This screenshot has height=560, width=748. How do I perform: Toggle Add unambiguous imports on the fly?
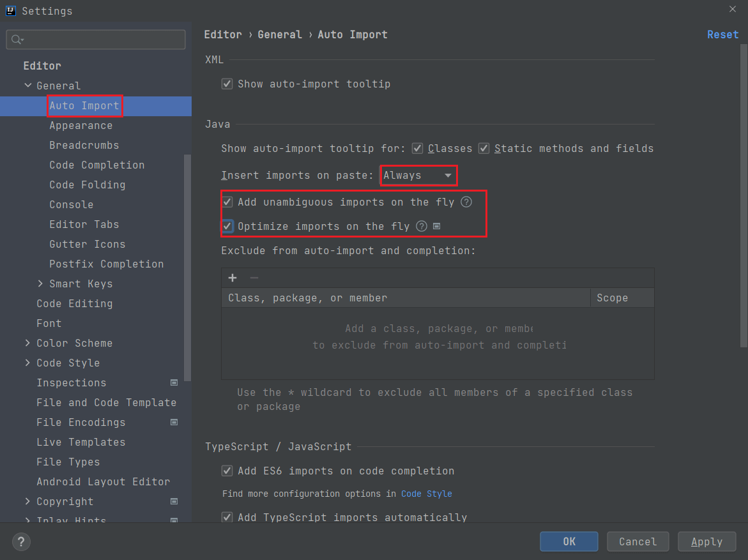227,202
